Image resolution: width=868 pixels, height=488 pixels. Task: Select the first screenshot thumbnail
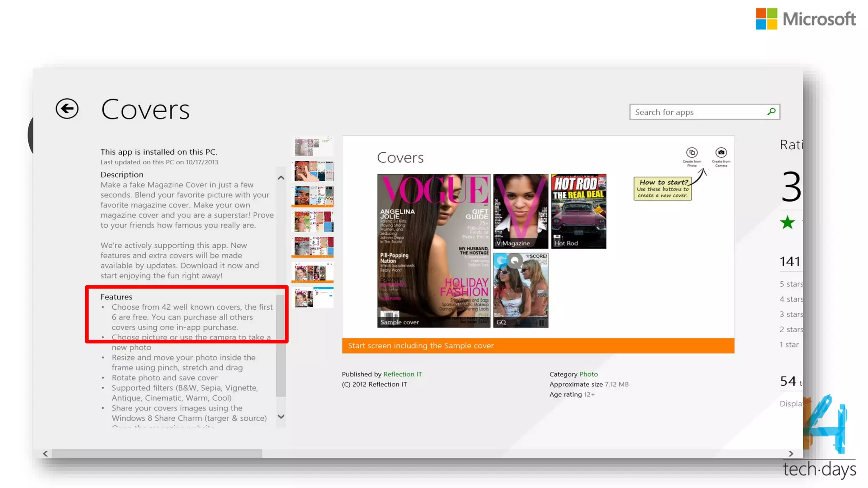click(313, 147)
